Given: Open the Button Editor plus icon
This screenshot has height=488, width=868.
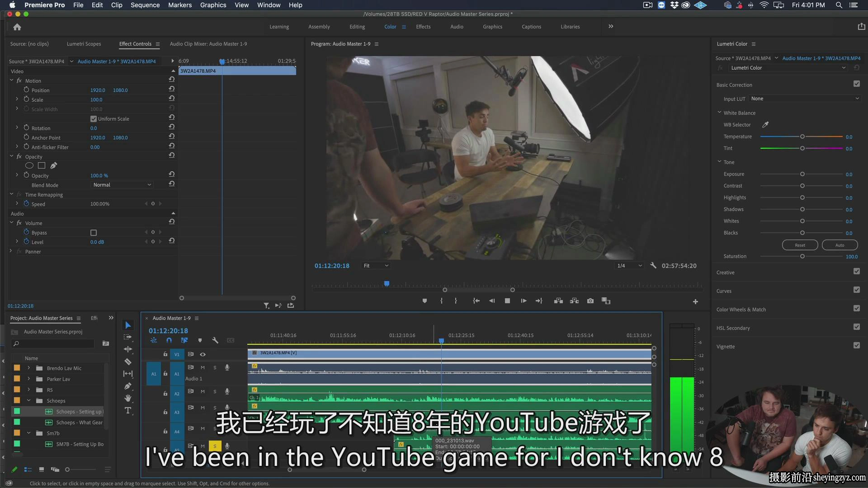Looking at the screenshot, I should point(695,301).
